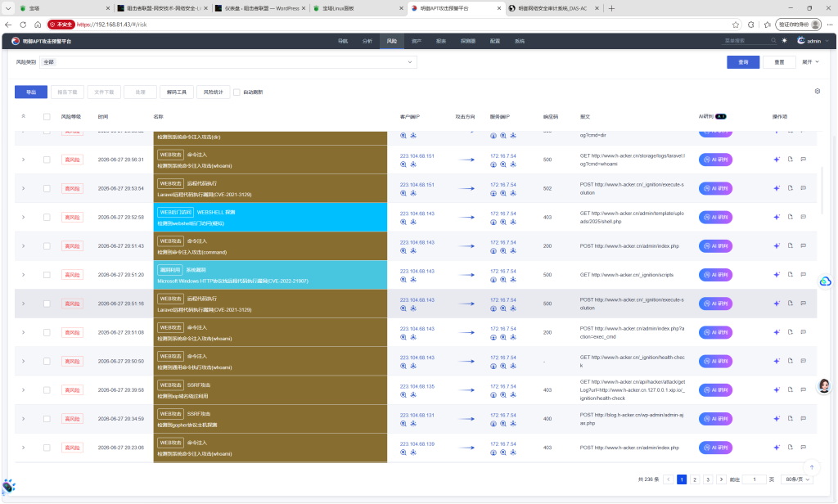This screenshot has width=838, height=504.
Task: Open the 报表 navigation menu
Action: coord(441,41)
